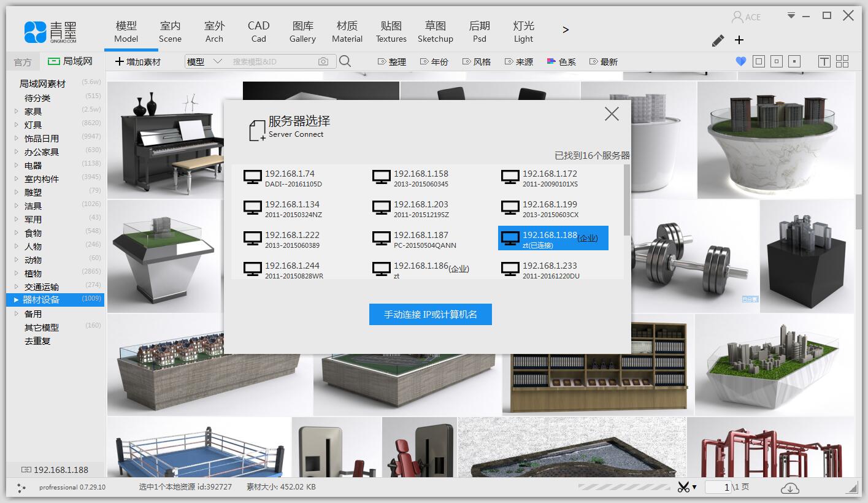The width and height of the screenshot is (868, 503).
Task: Select server 192.168.1.186 (企业) zt
Action: [x=424, y=270]
